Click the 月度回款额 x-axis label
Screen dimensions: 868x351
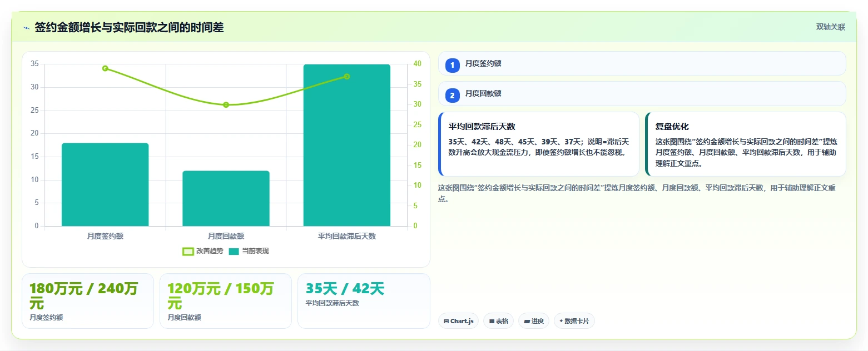(x=226, y=236)
